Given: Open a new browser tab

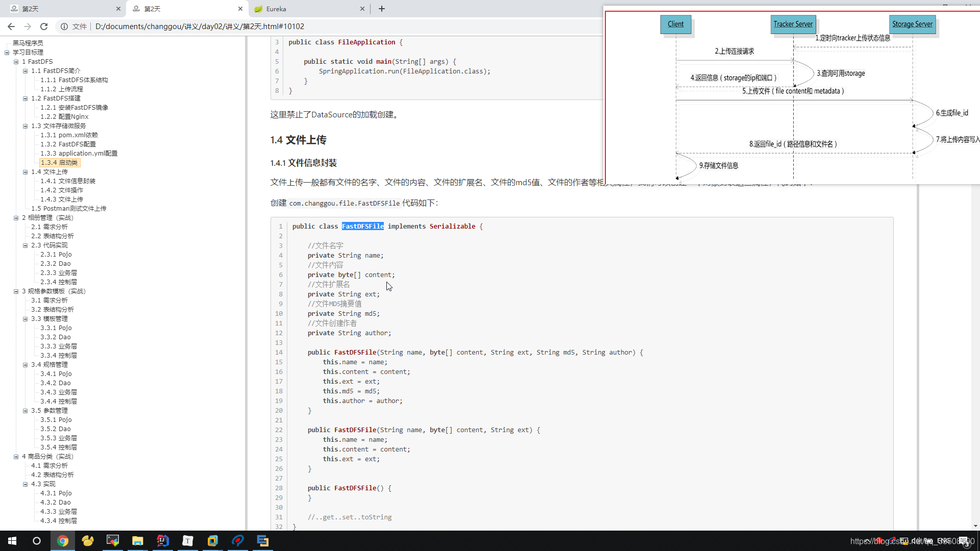Looking at the screenshot, I should tap(382, 9).
